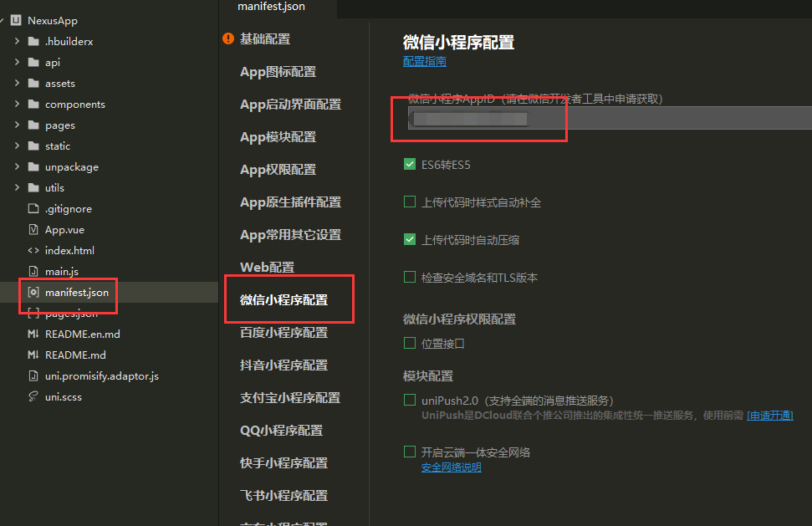This screenshot has width=812, height=526.
Task: Click the brackets icon beside pages.json
Action: (x=33, y=313)
